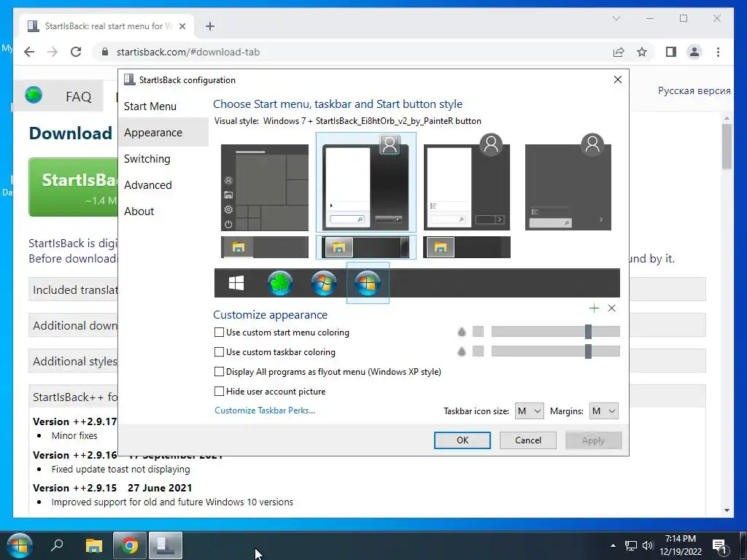Click start menu coloring droplet icon
The width and height of the screenshot is (747, 560).
(461, 332)
